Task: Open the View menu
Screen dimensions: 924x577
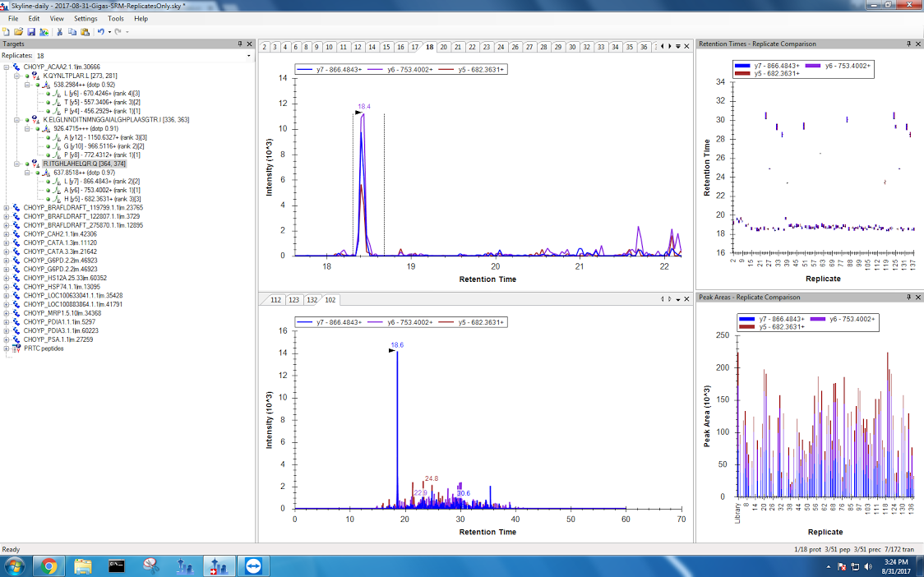Action: tap(57, 18)
